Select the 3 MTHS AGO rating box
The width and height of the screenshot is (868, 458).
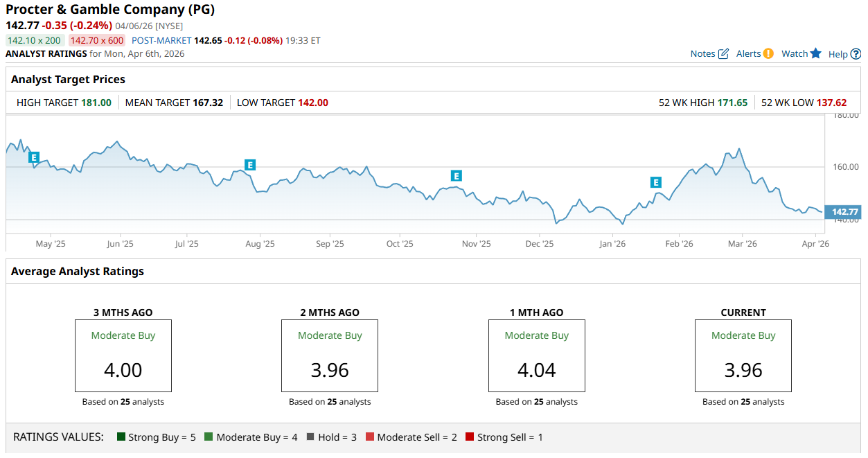pos(123,355)
